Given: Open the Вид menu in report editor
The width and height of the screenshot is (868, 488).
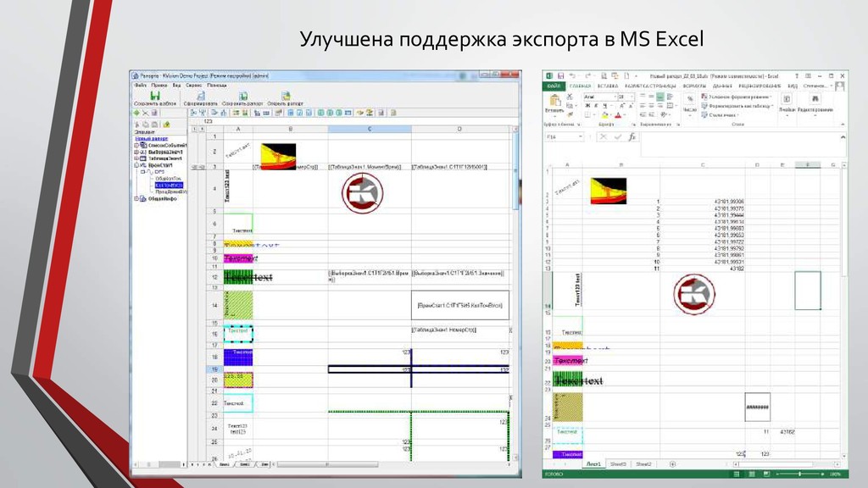Looking at the screenshot, I should tap(176, 86).
